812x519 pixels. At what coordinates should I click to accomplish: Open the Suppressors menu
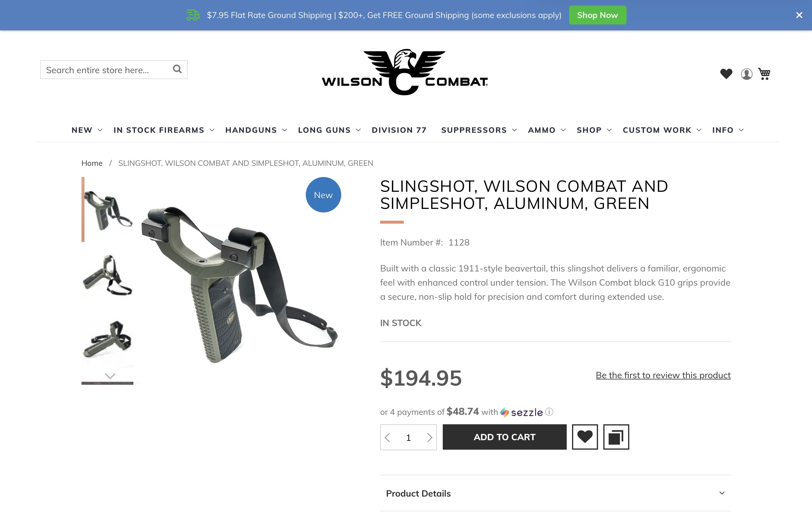click(x=479, y=130)
